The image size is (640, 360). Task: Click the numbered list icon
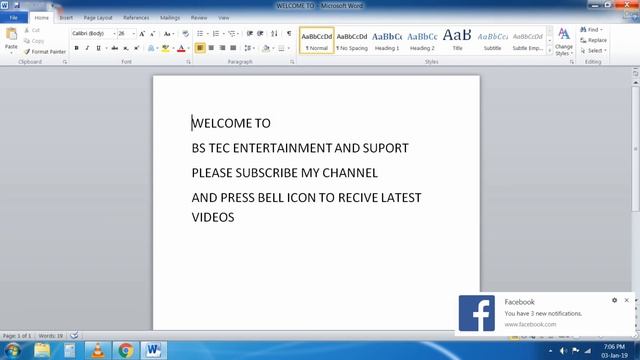tap(216, 33)
